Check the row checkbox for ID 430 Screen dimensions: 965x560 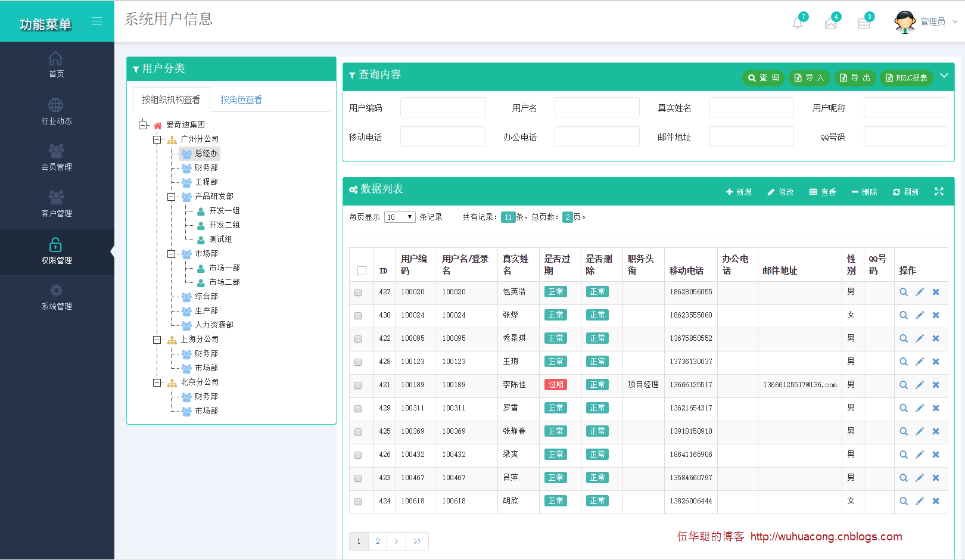[358, 316]
